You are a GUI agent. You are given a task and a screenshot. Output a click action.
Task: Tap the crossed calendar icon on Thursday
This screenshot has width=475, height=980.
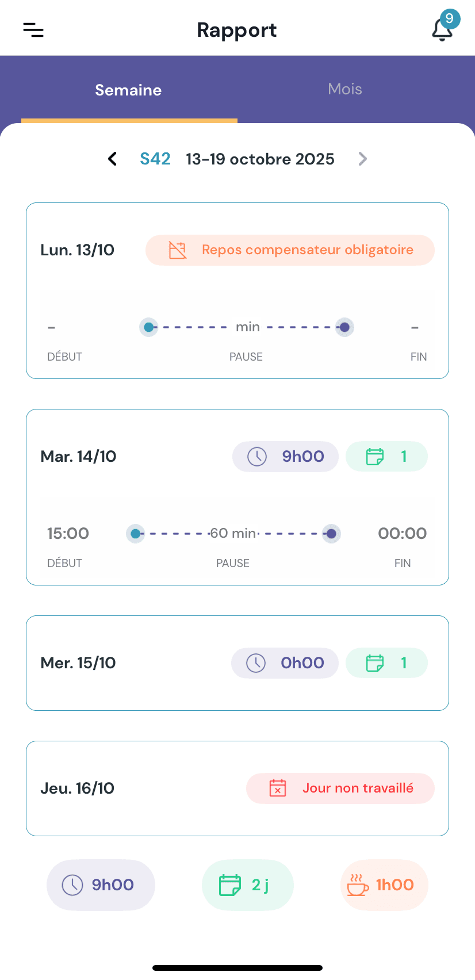(x=278, y=788)
